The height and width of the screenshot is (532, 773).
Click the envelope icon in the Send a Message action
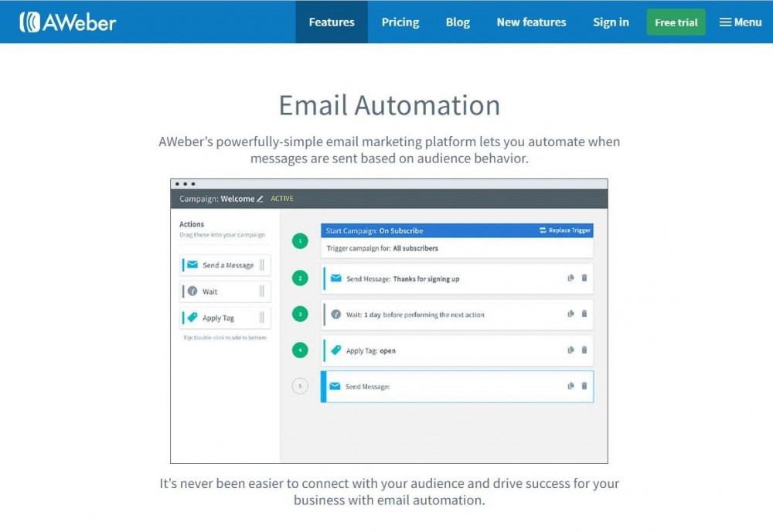(192, 264)
